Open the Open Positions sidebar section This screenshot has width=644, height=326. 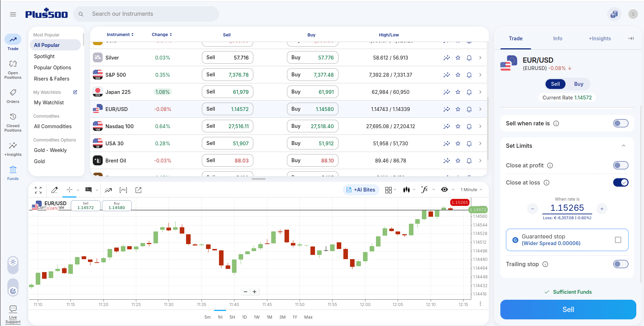coord(13,70)
